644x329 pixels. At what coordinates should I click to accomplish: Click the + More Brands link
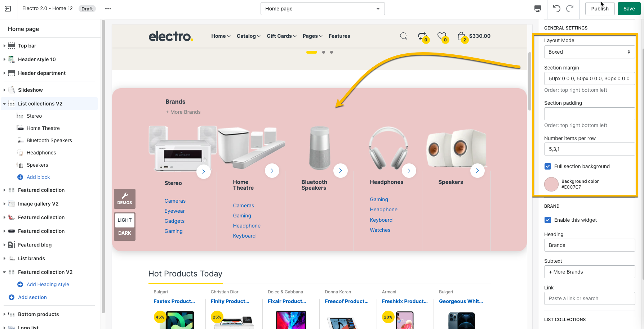pos(183,112)
